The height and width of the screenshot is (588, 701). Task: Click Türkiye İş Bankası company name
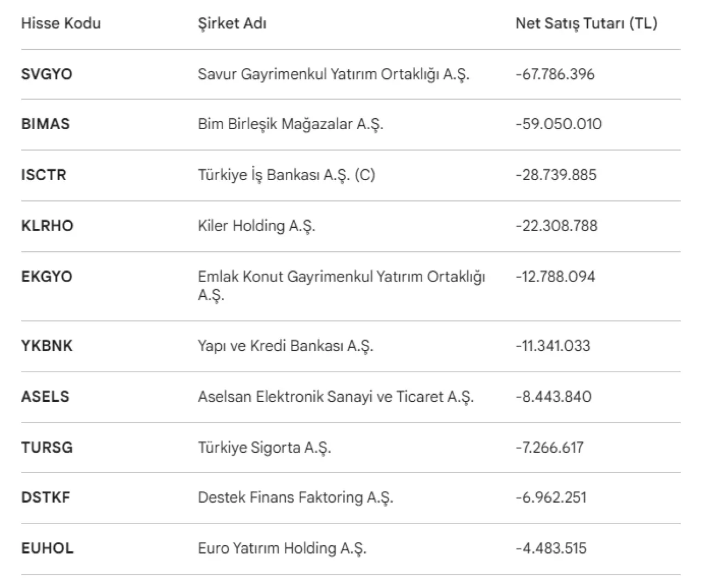[286, 175]
